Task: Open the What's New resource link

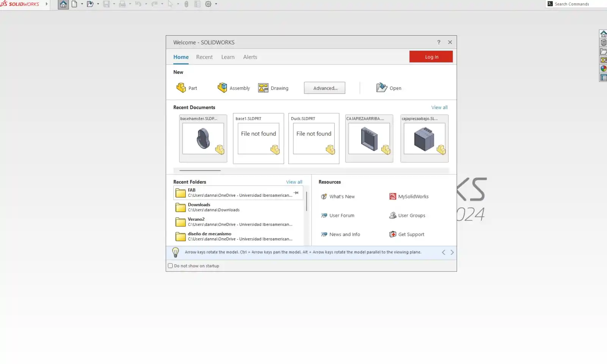Action: 338,196
